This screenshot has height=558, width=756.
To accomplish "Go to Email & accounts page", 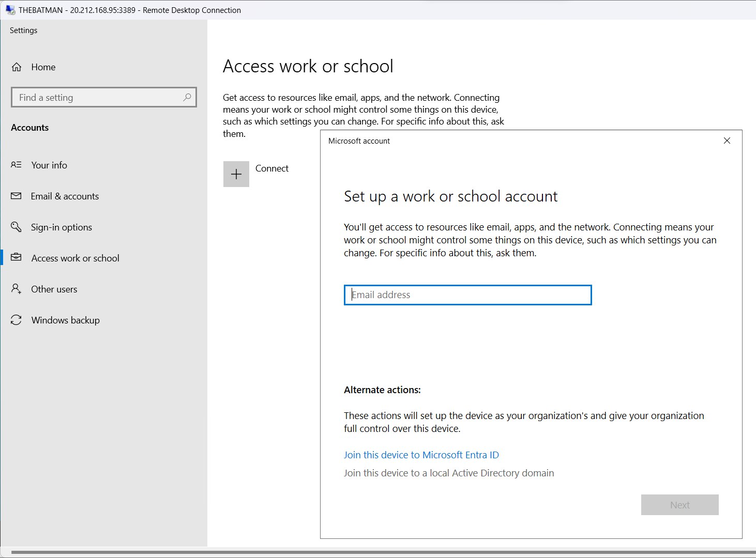I will pos(65,196).
